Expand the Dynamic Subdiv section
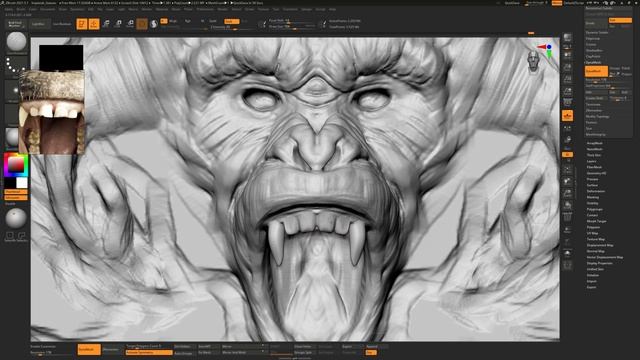 (x=597, y=32)
